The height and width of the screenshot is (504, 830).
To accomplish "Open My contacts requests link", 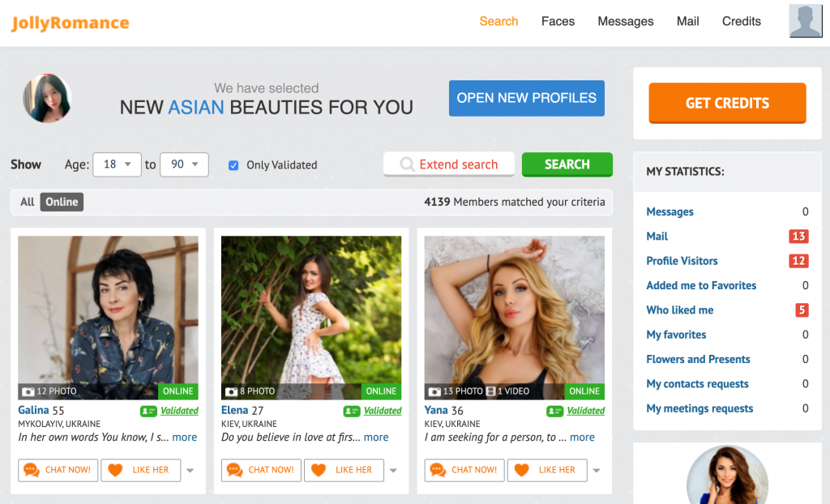I will coord(697,384).
